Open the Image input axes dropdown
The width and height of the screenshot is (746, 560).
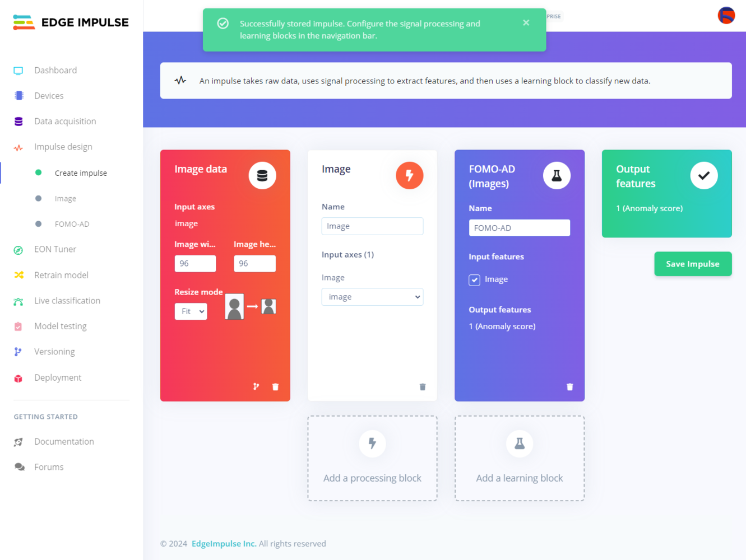(x=372, y=297)
